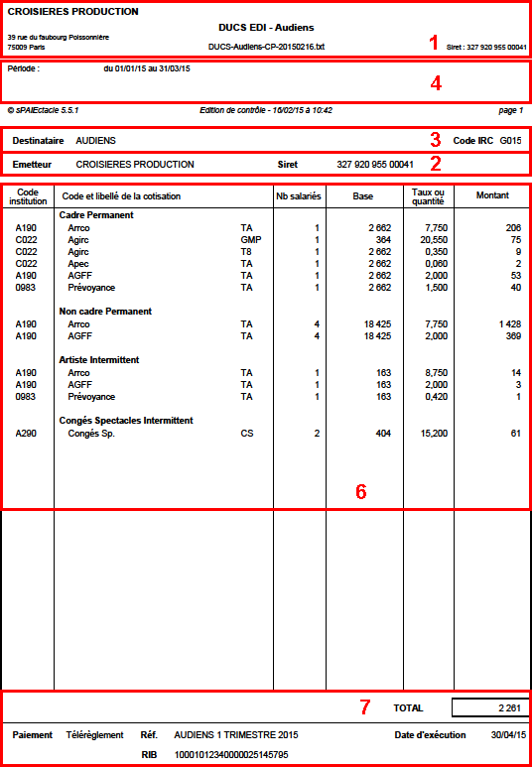
Task: Click the Date d'exécution value 30/04/15
Action: (x=508, y=734)
